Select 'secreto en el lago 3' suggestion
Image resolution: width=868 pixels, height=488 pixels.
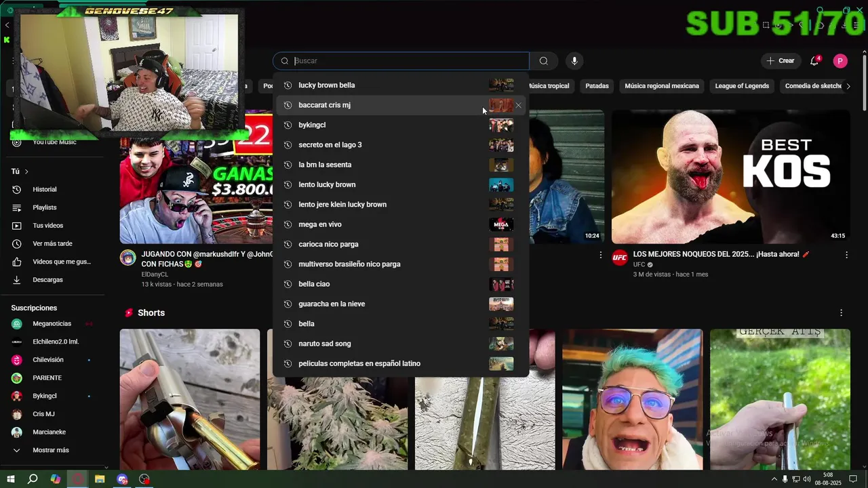tap(401, 145)
